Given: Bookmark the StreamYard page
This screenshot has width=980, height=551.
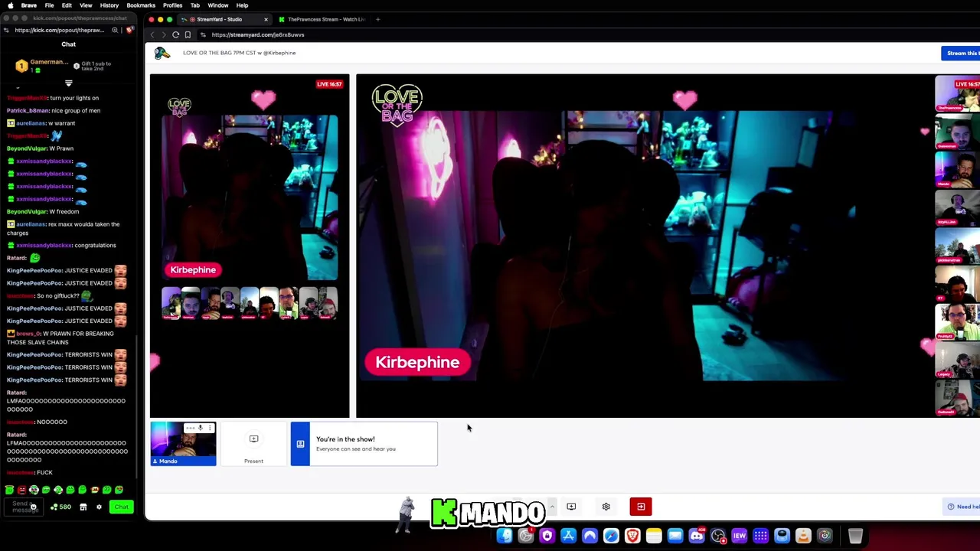Looking at the screenshot, I should point(188,34).
